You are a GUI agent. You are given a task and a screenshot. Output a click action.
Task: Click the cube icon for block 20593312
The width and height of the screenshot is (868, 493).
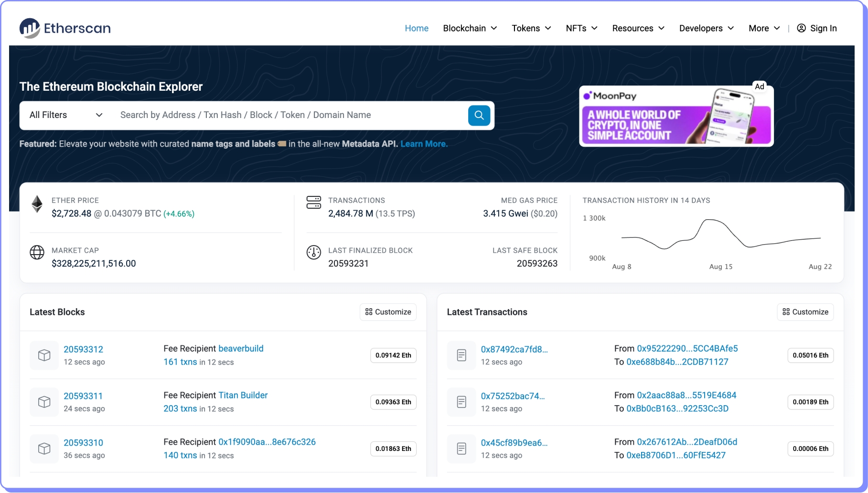click(x=44, y=355)
